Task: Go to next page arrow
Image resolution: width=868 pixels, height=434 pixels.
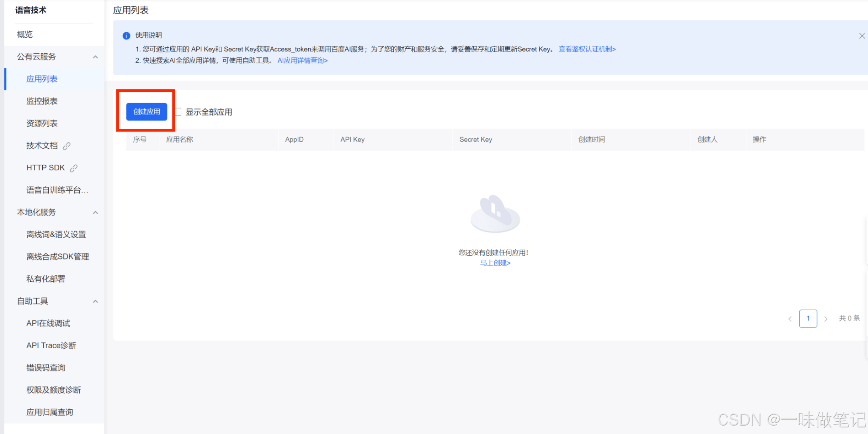Action: (826, 319)
